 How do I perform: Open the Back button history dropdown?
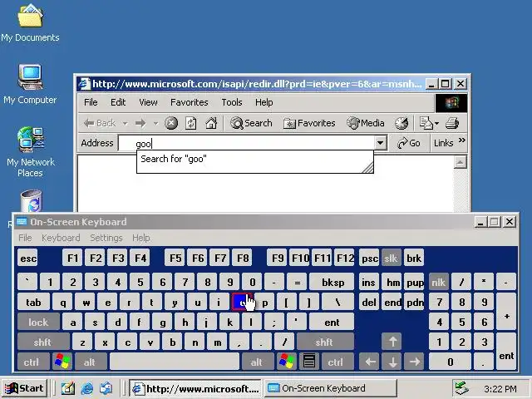(126, 123)
